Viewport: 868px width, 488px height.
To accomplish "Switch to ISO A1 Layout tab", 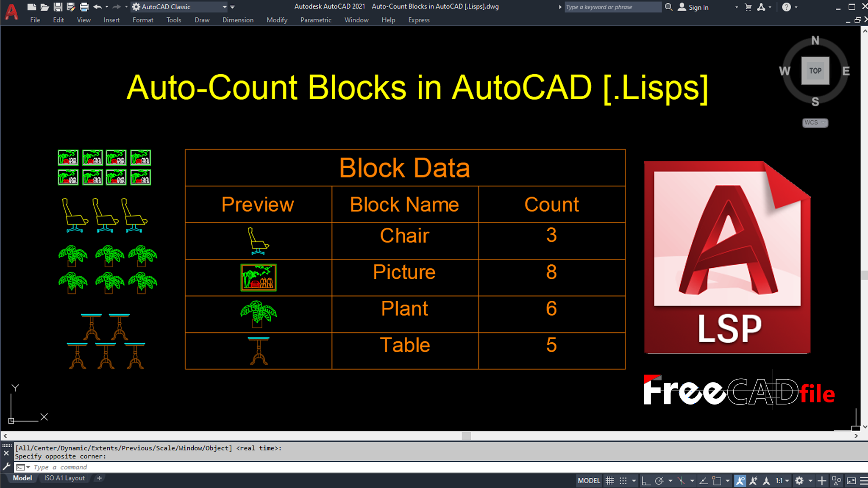I will [66, 478].
